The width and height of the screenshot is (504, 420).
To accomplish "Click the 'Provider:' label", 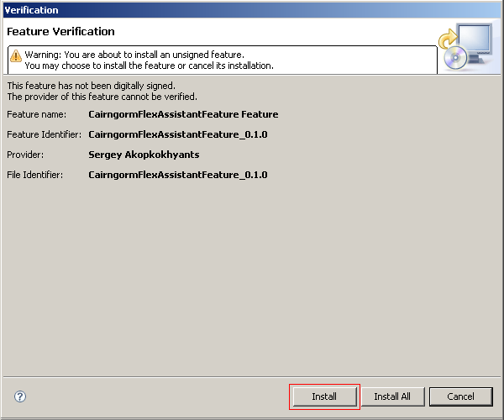I will click(x=25, y=155).
